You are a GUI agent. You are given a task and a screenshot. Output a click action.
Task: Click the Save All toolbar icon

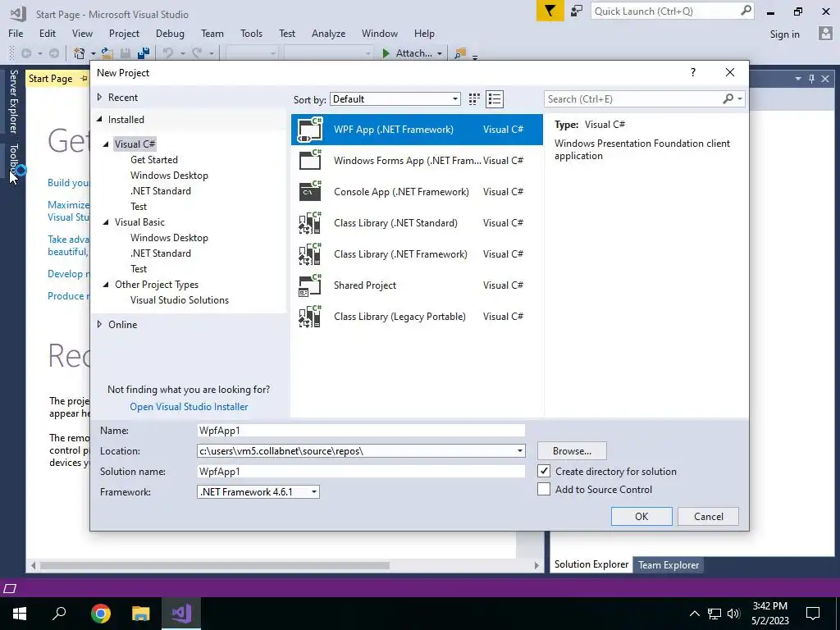coord(143,53)
